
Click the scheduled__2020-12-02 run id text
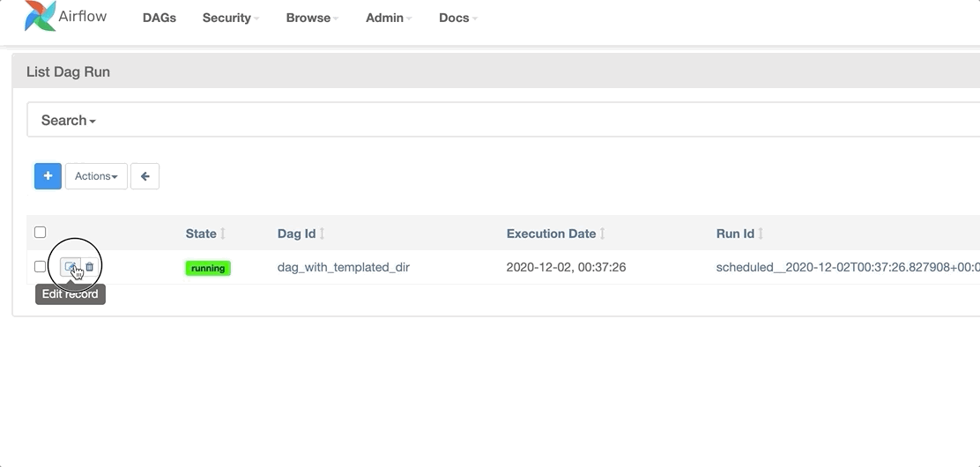click(x=848, y=268)
